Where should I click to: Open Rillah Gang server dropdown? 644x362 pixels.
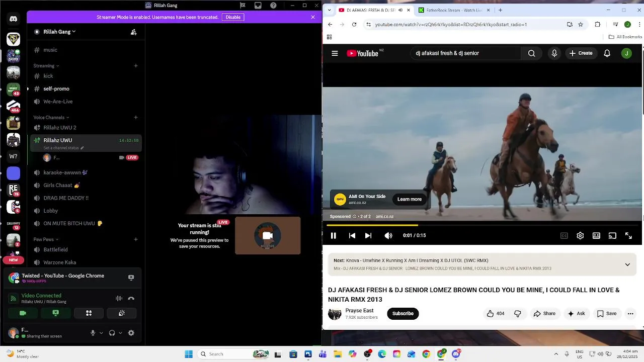59,32
